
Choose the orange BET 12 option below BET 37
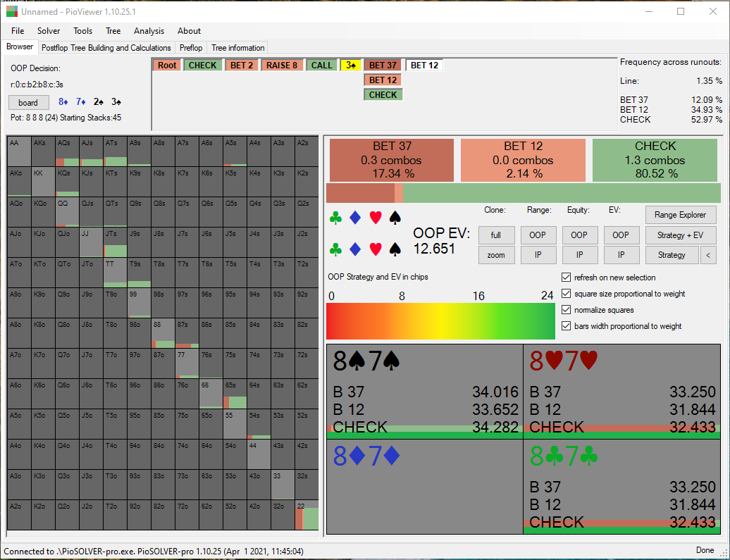[383, 80]
